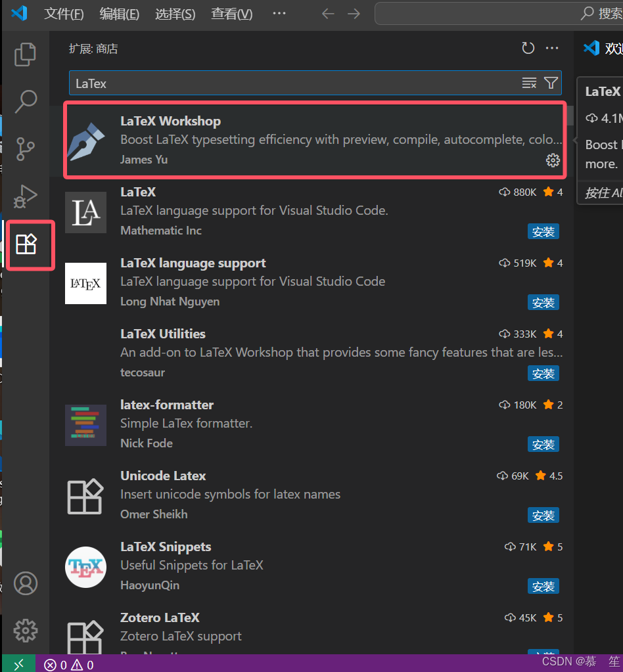Click the 扩展: 商店 panel title
This screenshot has width=623, height=672.
[x=93, y=49]
